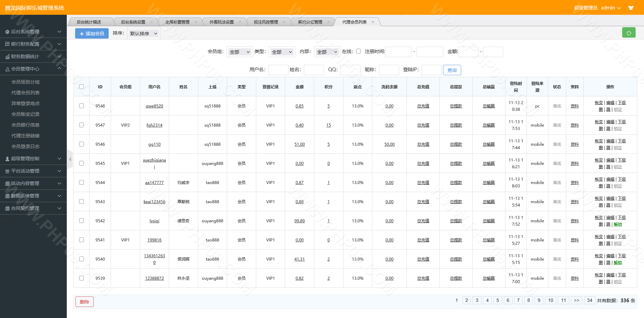Click the list icon beside 银行财务配置
The image size is (644, 318).
[7, 44]
